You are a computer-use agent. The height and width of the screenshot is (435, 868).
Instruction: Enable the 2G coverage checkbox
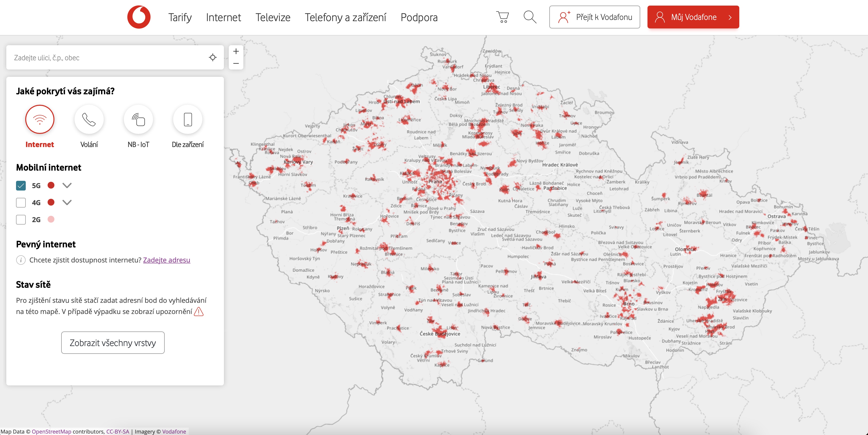[21, 219]
